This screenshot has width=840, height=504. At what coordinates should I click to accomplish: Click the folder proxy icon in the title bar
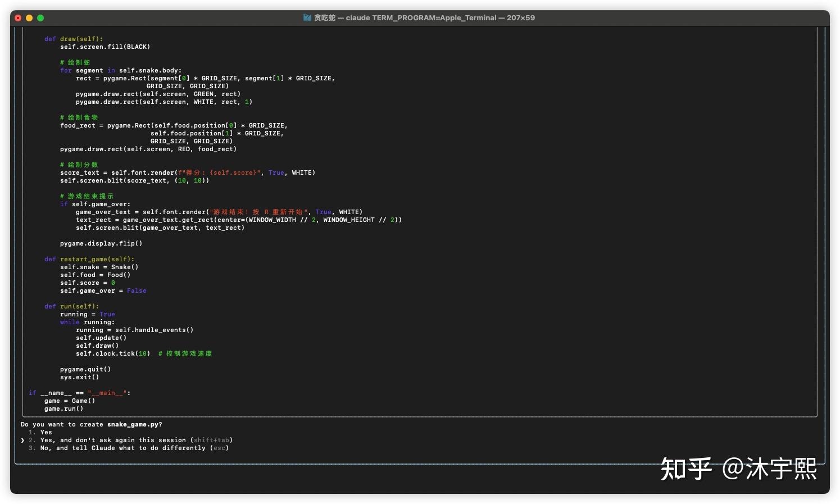pos(307,18)
